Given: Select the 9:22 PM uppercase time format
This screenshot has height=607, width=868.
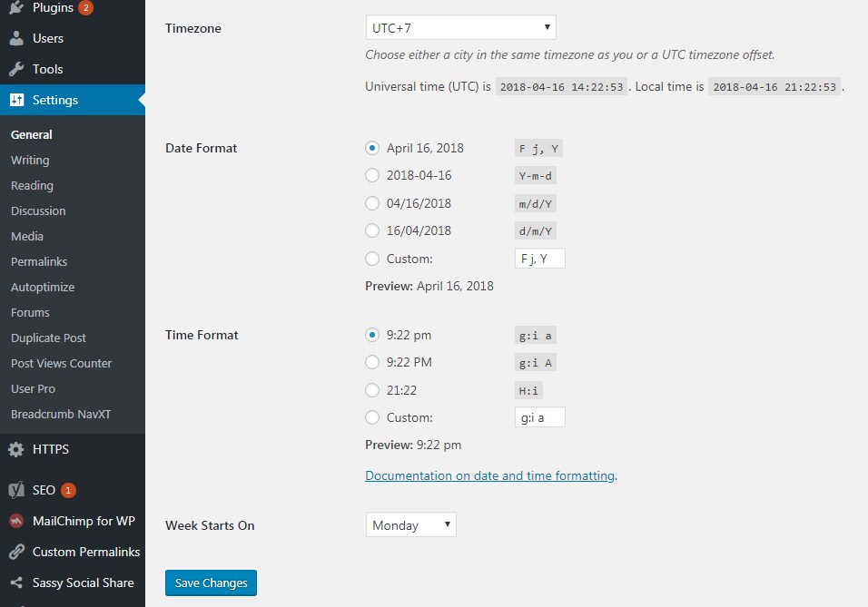Looking at the screenshot, I should (372, 362).
